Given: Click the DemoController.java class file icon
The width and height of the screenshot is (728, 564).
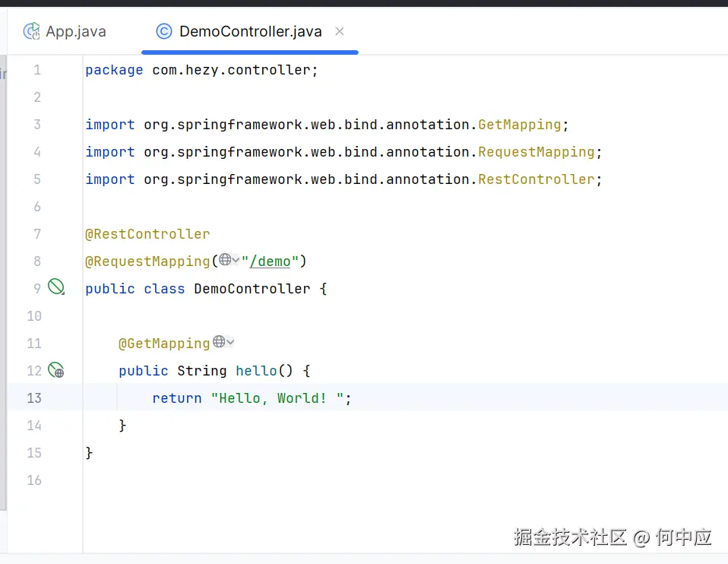Looking at the screenshot, I should click(x=164, y=32).
